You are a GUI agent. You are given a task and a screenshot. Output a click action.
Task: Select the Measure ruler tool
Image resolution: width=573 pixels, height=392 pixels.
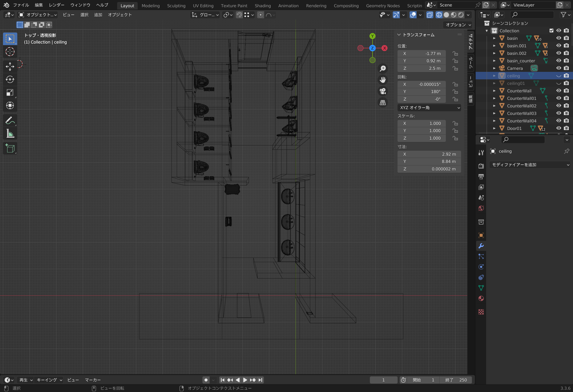tap(10, 134)
